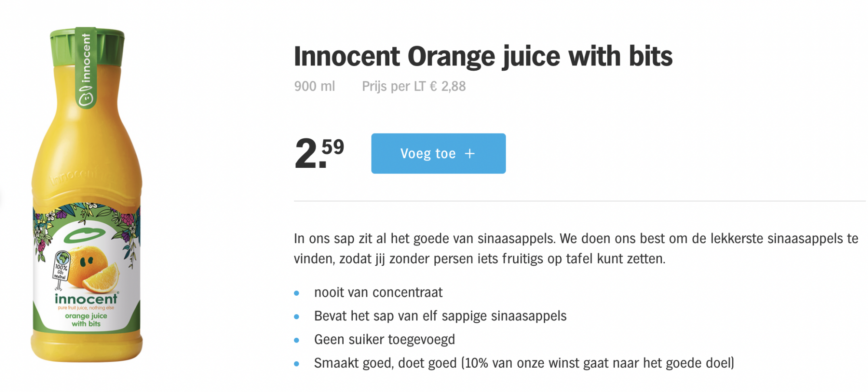Screen dimensions: 868x392
Task: Click the Voeg toe button
Action: point(438,154)
